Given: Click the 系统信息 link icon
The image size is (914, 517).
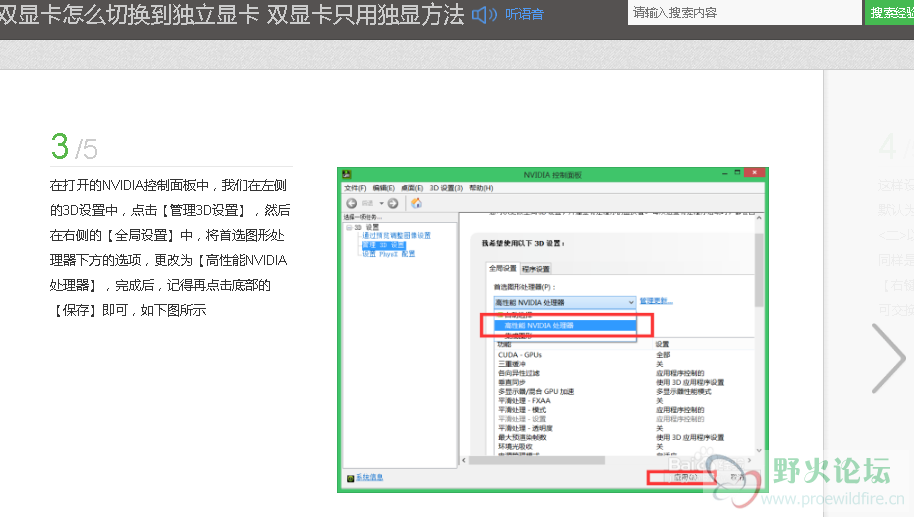Looking at the screenshot, I should [x=350, y=478].
